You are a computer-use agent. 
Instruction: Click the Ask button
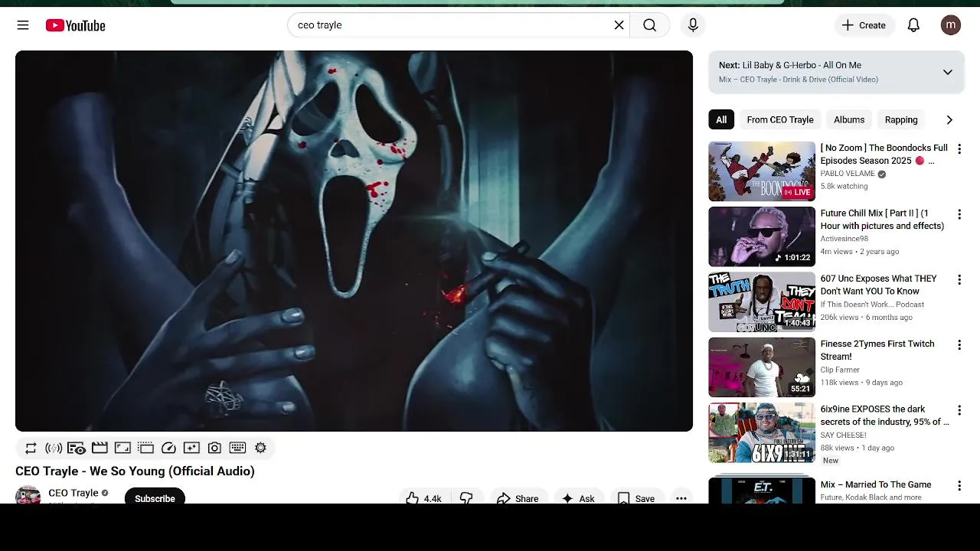coord(578,497)
